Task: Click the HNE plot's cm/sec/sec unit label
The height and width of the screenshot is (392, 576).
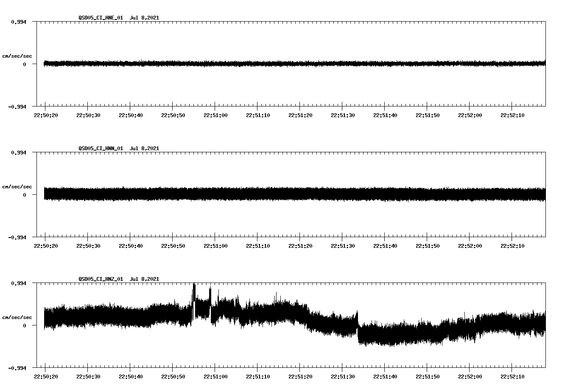Action: (x=17, y=56)
